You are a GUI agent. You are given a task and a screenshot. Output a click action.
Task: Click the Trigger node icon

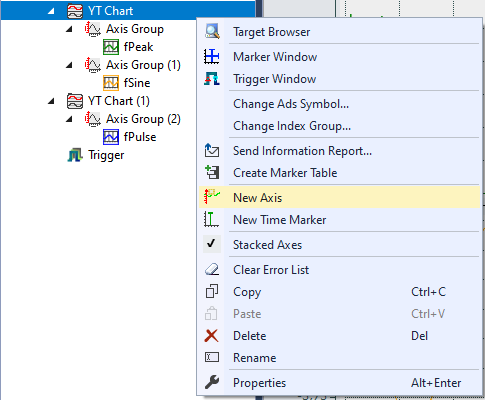click(x=75, y=155)
